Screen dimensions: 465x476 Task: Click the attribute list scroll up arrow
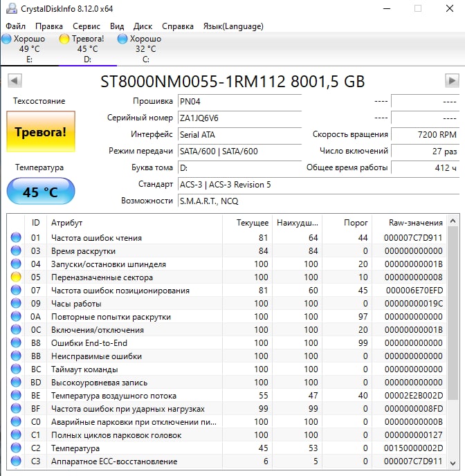(x=453, y=221)
